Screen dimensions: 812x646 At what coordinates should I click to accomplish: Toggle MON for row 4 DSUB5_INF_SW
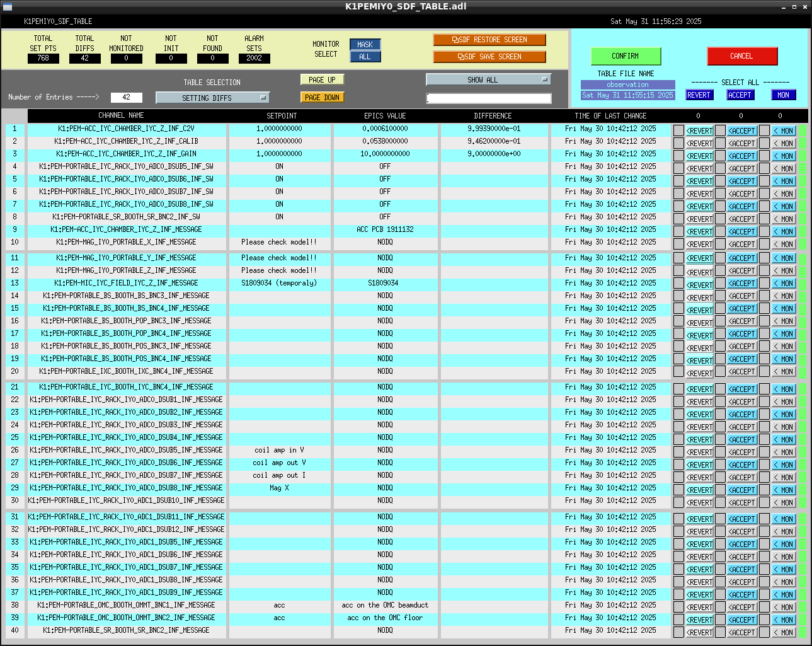click(x=784, y=169)
